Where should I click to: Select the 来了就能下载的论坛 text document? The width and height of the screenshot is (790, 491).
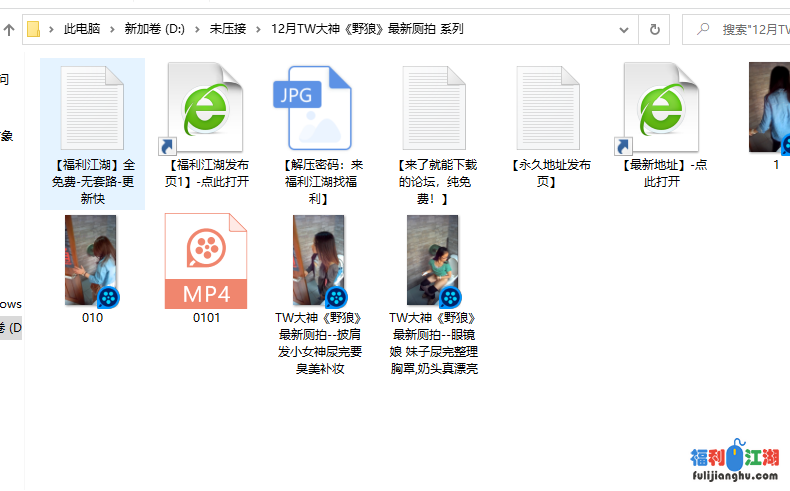[435, 107]
